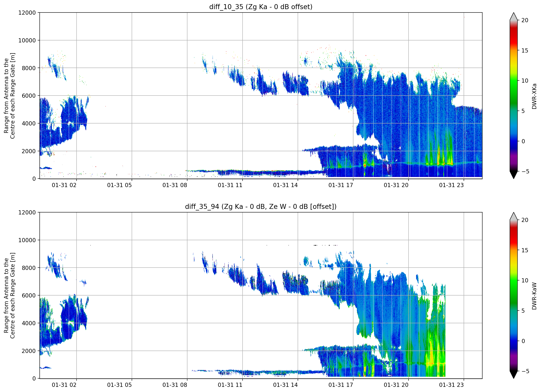Click the 2000 y-tick on the diff_10_35 plot
The width and height of the screenshot is (541, 392).
pos(29,151)
